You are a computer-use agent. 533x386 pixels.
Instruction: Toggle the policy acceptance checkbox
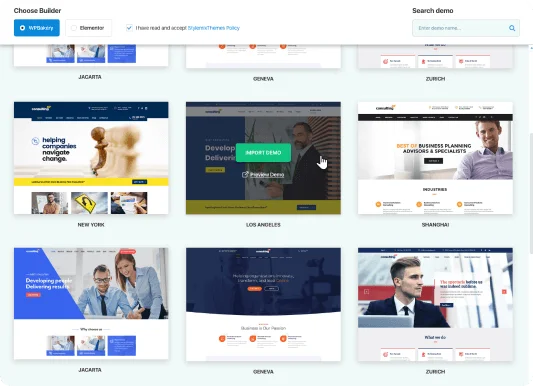click(x=129, y=28)
